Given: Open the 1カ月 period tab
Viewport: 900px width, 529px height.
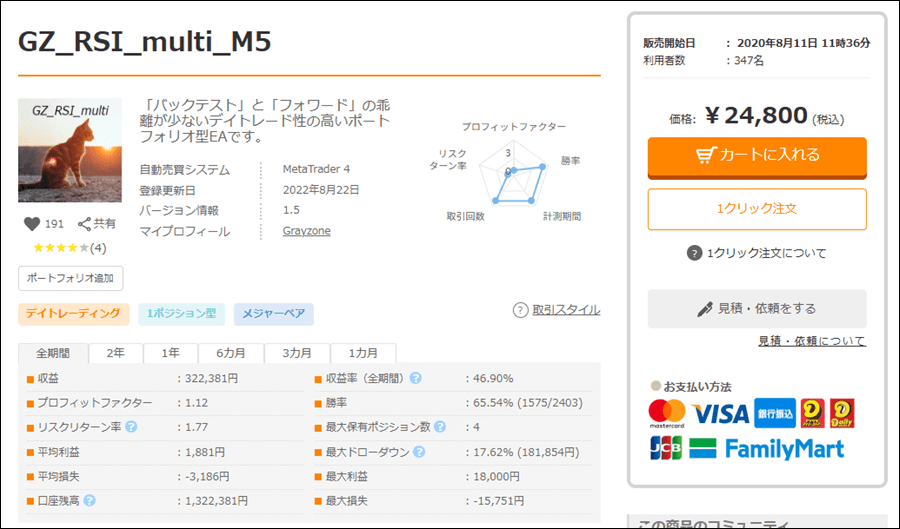Looking at the screenshot, I should tap(363, 354).
